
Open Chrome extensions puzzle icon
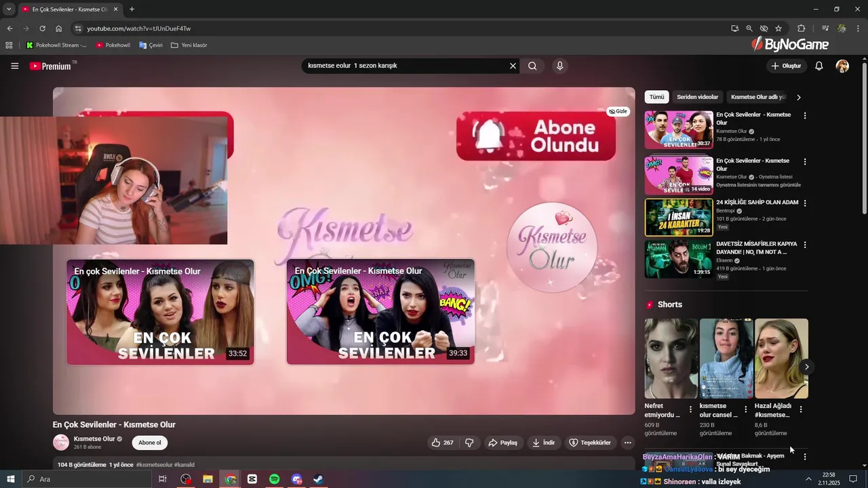point(801,28)
